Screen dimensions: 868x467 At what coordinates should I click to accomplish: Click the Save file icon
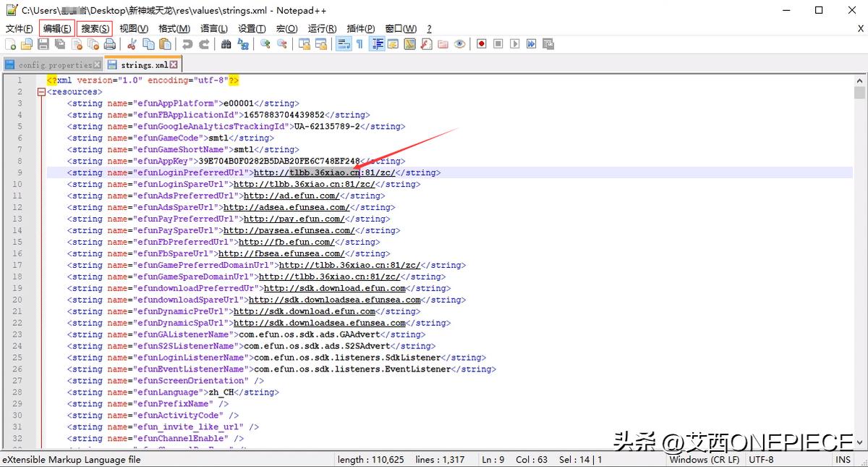pyautogui.click(x=43, y=44)
